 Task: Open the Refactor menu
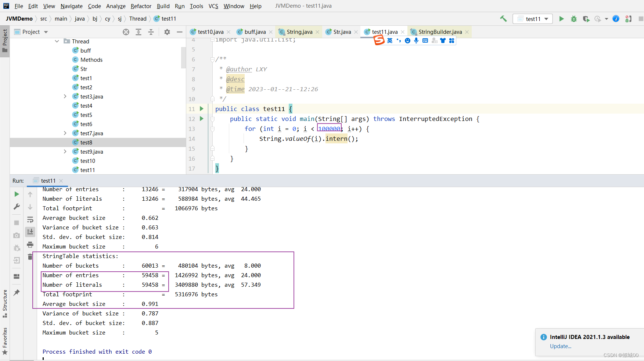[141, 6]
